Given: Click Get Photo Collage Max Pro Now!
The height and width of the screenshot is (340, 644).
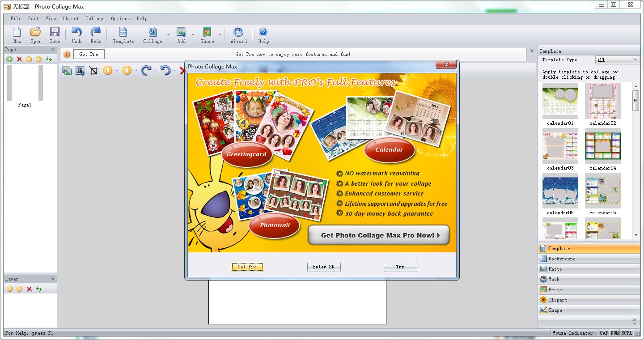Looking at the screenshot, I should click(x=378, y=235).
